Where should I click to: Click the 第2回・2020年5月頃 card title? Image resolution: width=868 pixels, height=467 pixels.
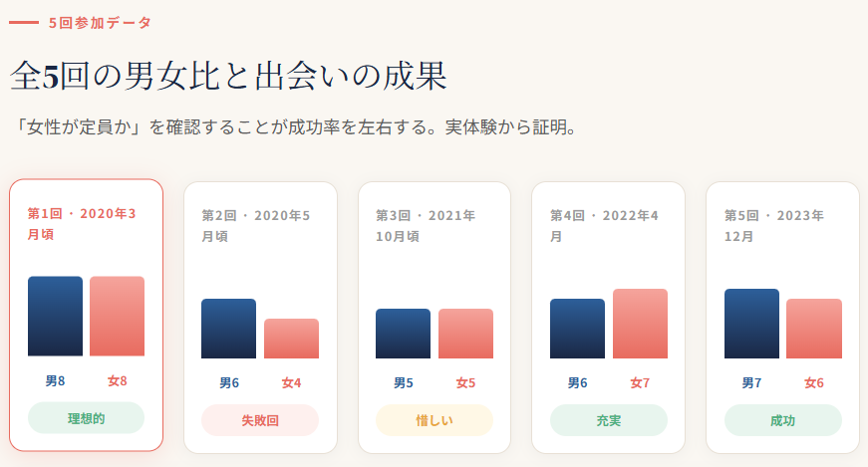coord(256,226)
